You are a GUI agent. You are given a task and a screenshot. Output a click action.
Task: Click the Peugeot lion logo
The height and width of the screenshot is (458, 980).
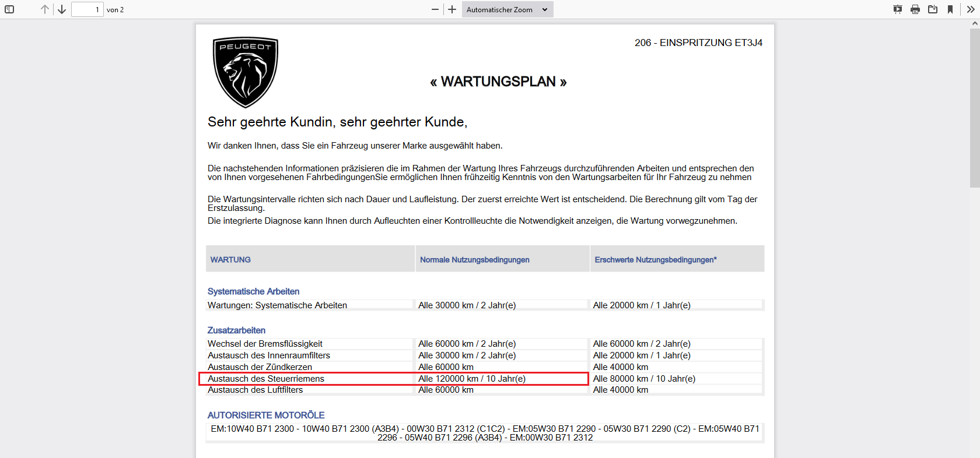[246, 72]
